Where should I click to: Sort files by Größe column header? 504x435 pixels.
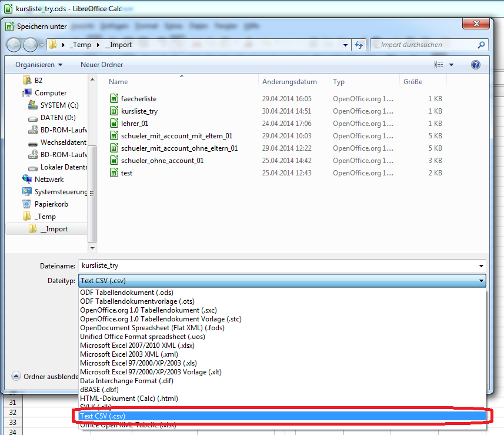tap(413, 82)
